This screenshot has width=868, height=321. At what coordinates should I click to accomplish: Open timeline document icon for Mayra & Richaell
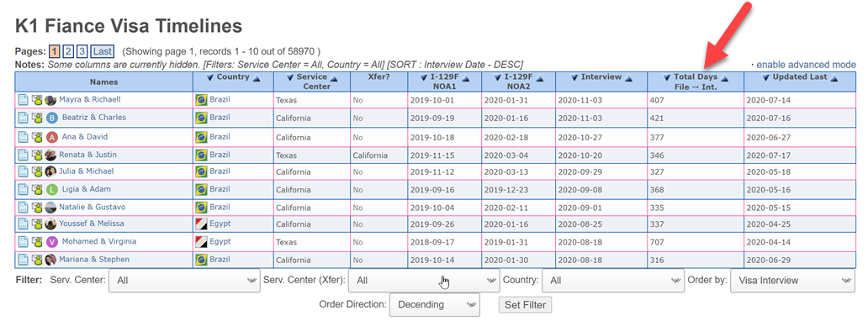coord(24,100)
